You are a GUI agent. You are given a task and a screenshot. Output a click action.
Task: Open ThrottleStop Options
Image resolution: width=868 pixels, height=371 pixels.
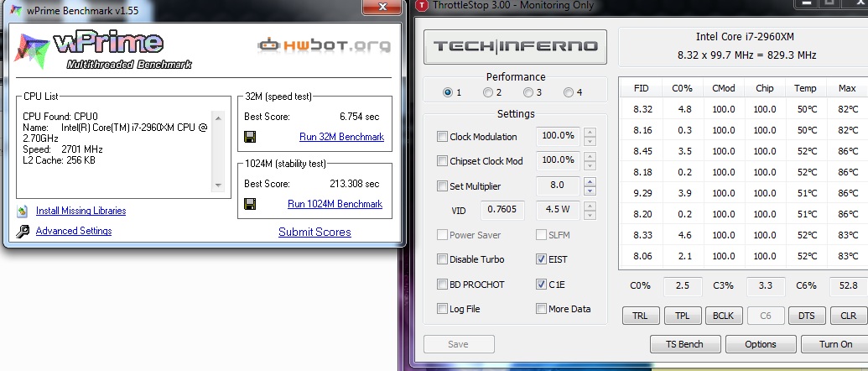(761, 344)
